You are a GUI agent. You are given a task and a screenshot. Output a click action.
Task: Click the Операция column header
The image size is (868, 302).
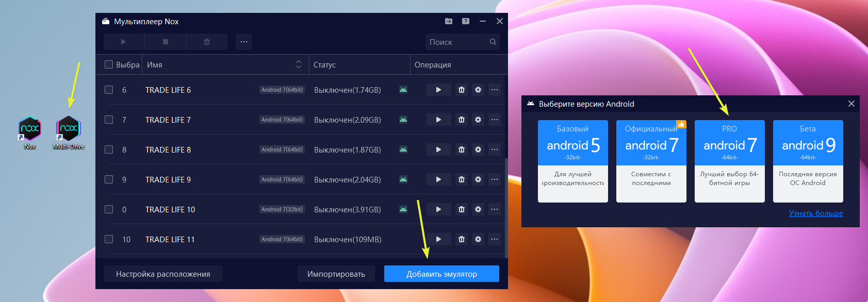click(458, 64)
